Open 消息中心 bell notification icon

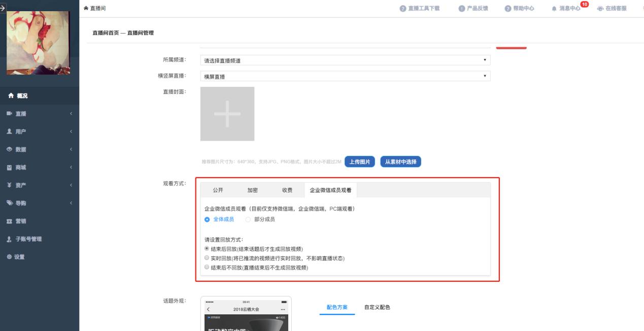coord(554,9)
